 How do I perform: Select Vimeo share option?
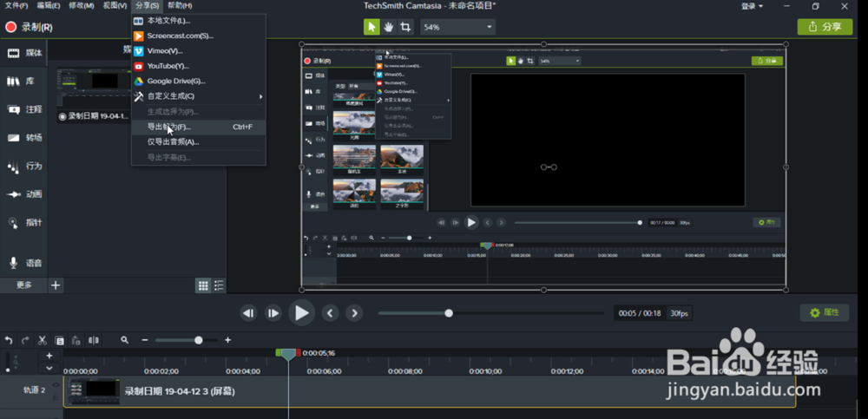199,51
